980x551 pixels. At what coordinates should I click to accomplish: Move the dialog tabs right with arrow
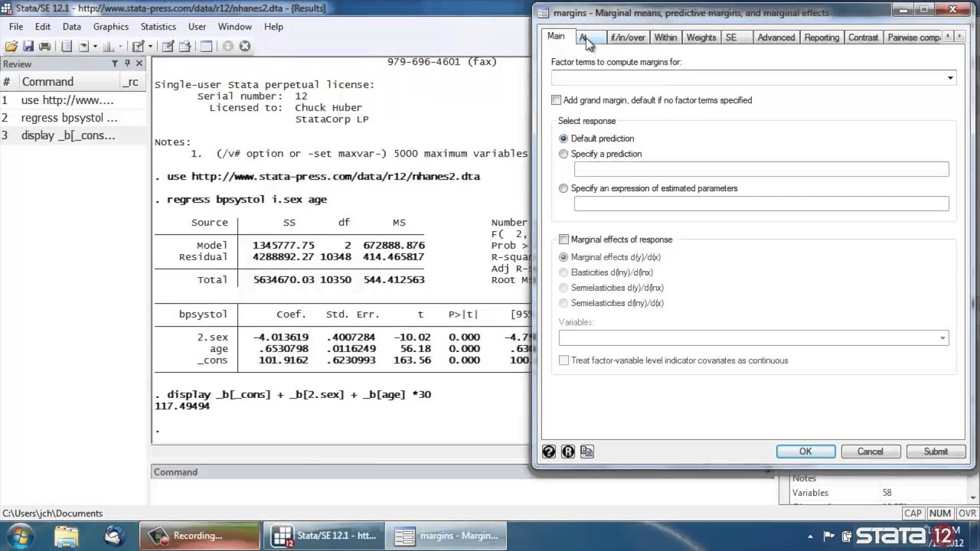[960, 37]
